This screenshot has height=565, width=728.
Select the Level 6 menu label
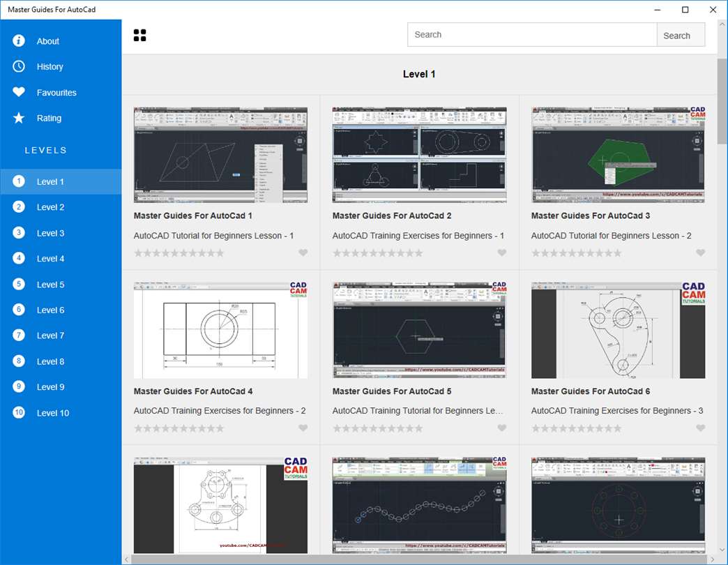(x=51, y=310)
